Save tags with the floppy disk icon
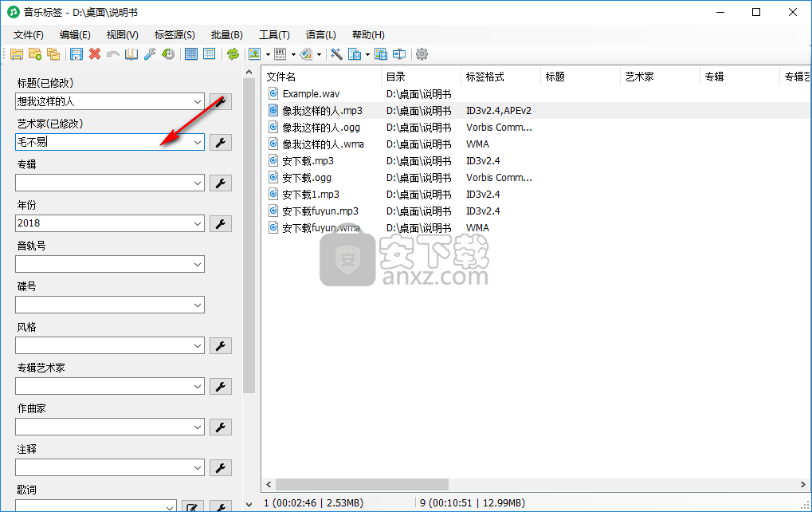812x512 pixels. (x=76, y=54)
